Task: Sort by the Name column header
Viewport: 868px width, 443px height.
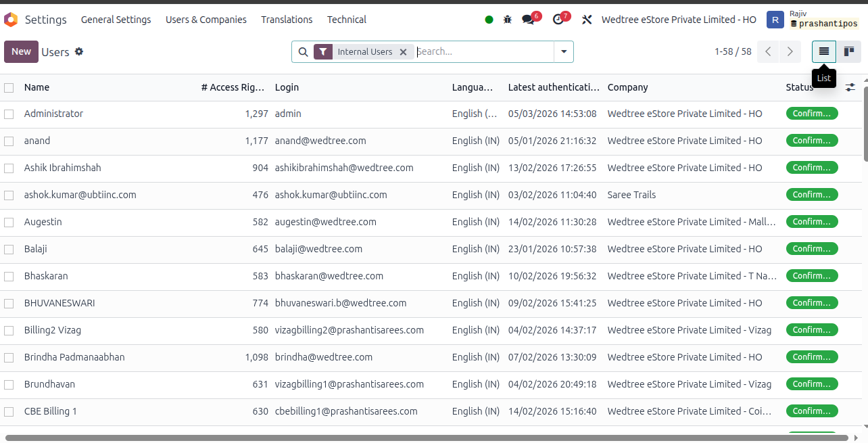Action: (37, 87)
